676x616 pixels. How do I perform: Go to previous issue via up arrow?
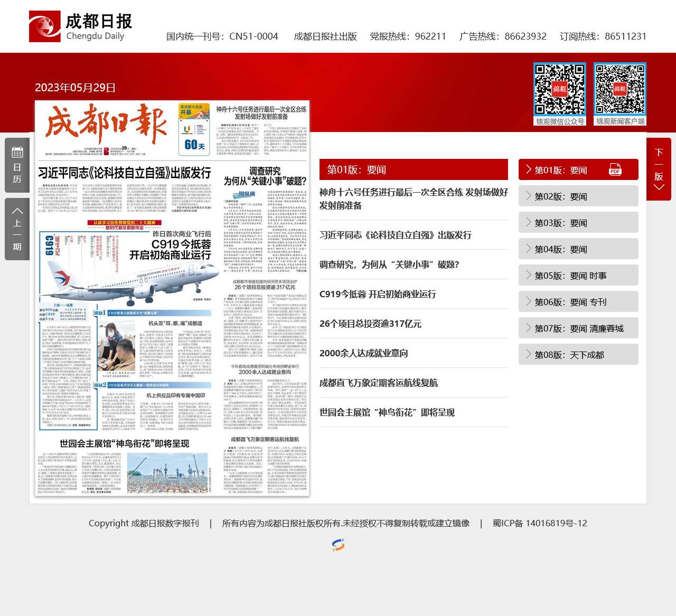click(17, 211)
